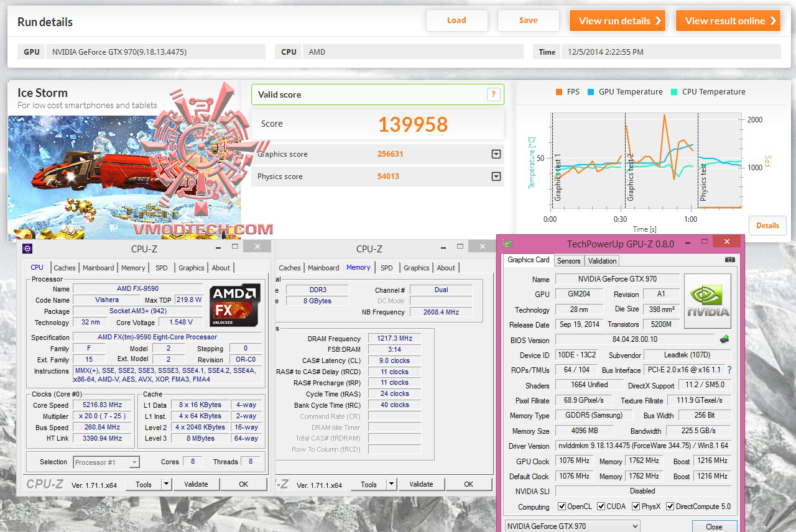Select Memory tab in left CPU-Z
The image size is (796, 532).
pos(133,268)
